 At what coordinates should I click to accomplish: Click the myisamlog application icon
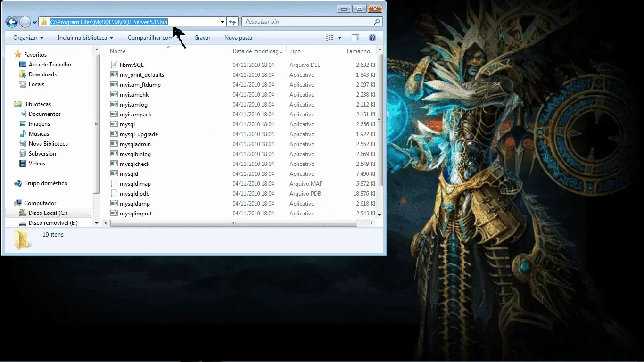pyautogui.click(x=114, y=104)
